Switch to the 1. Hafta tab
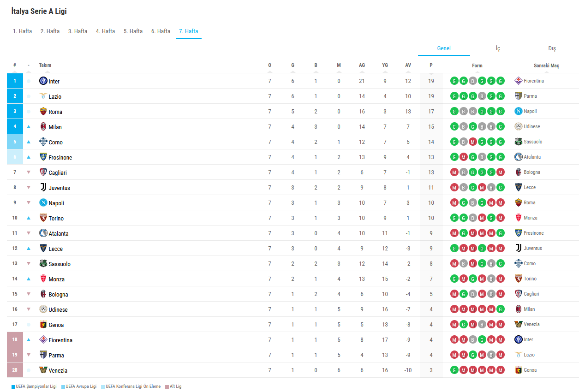 click(x=22, y=31)
